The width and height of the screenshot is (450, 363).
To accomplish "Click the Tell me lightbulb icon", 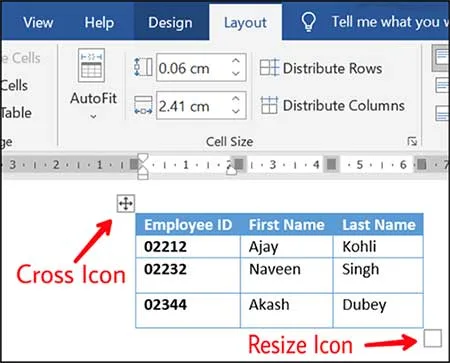I will click(308, 22).
